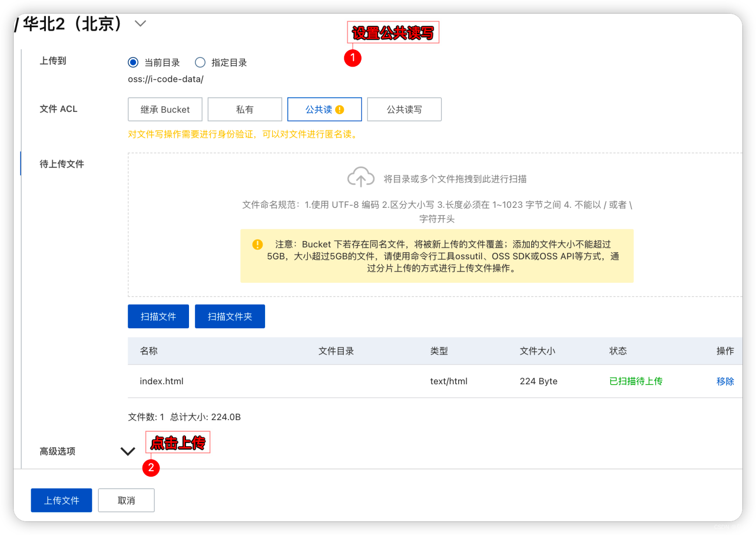This screenshot has height=535, width=756.
Task: Click the orange ACL description text
Action: tap(243, 134)
